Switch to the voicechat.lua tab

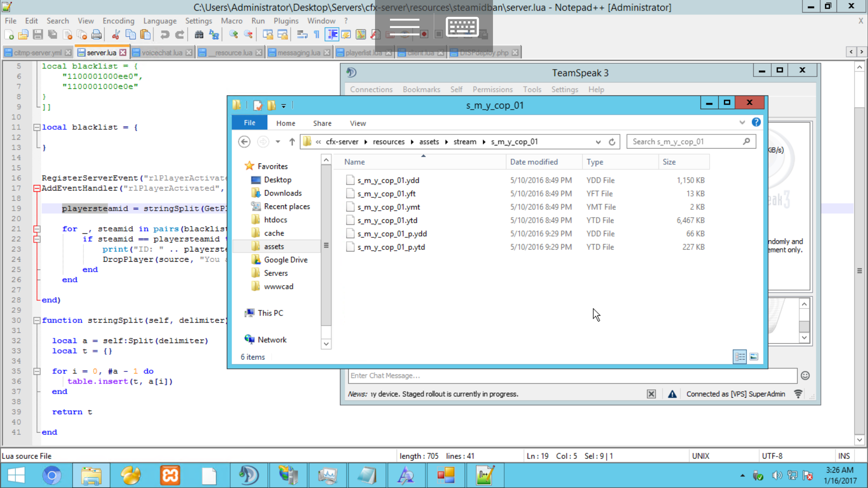point(162,53)
